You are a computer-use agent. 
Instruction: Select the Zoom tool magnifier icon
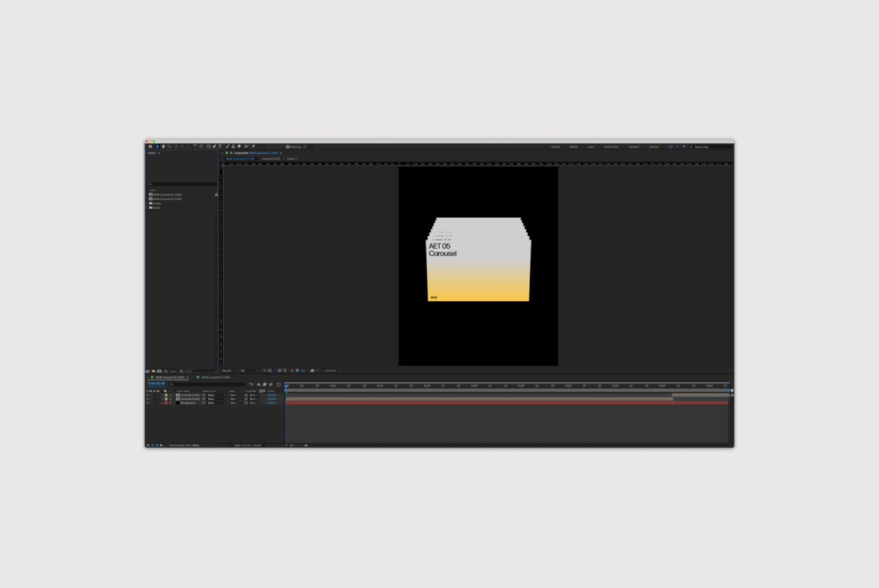pyautogui.click(x=169, y=146)
